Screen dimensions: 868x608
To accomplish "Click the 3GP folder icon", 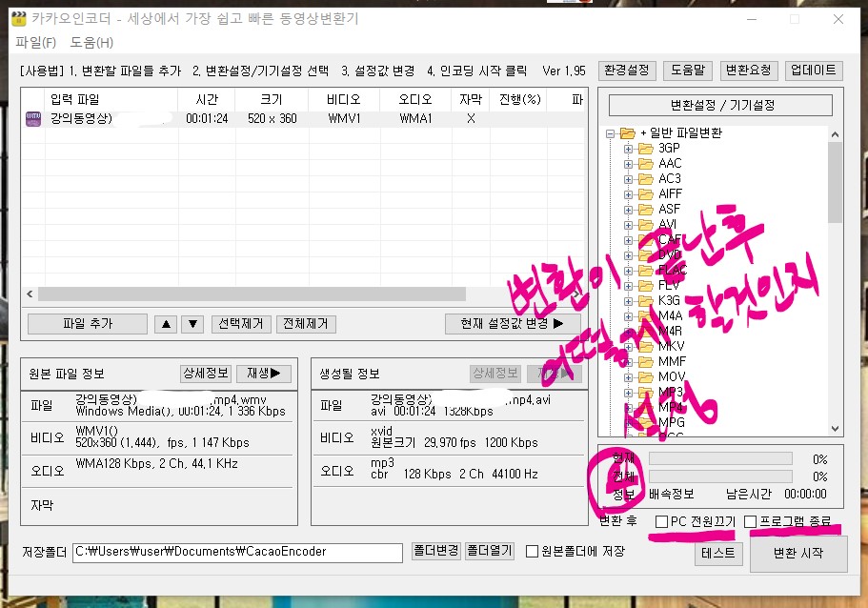I will tap(645, 149).
